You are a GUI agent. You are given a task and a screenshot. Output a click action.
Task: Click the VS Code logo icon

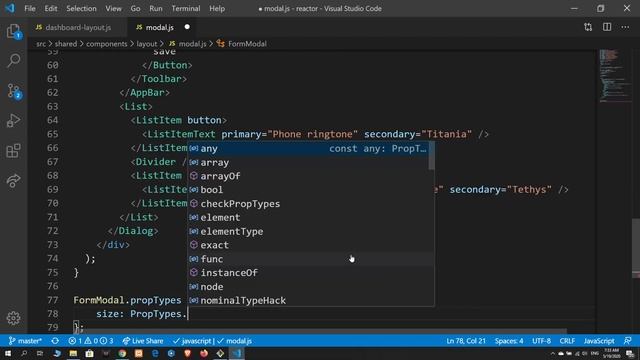(10, 8)
